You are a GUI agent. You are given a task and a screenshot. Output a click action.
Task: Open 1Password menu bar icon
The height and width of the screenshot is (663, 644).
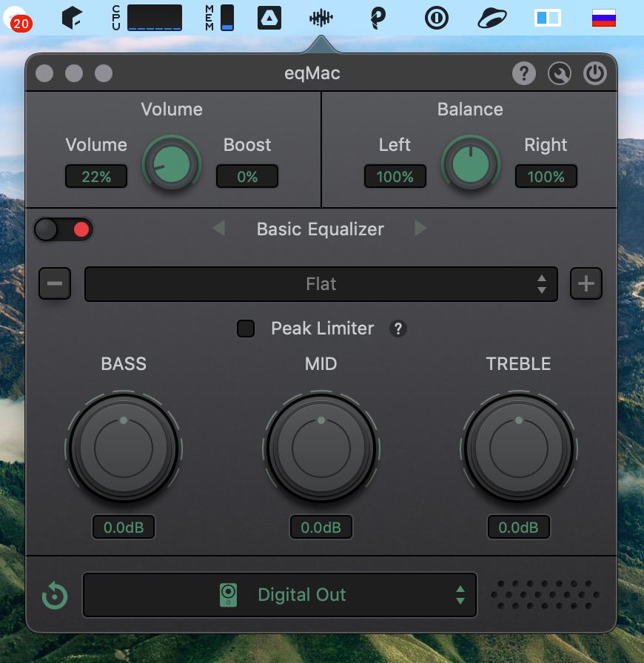(x=436, y=18)
